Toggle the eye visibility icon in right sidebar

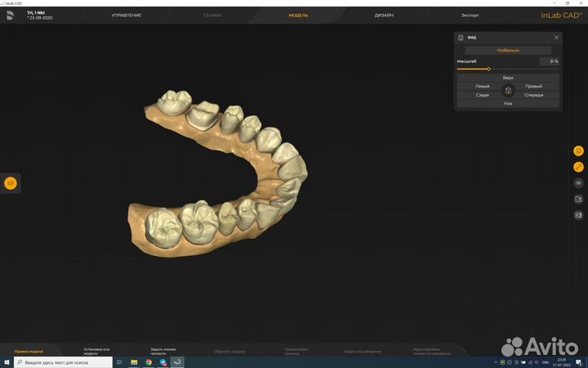pos(578,182)
